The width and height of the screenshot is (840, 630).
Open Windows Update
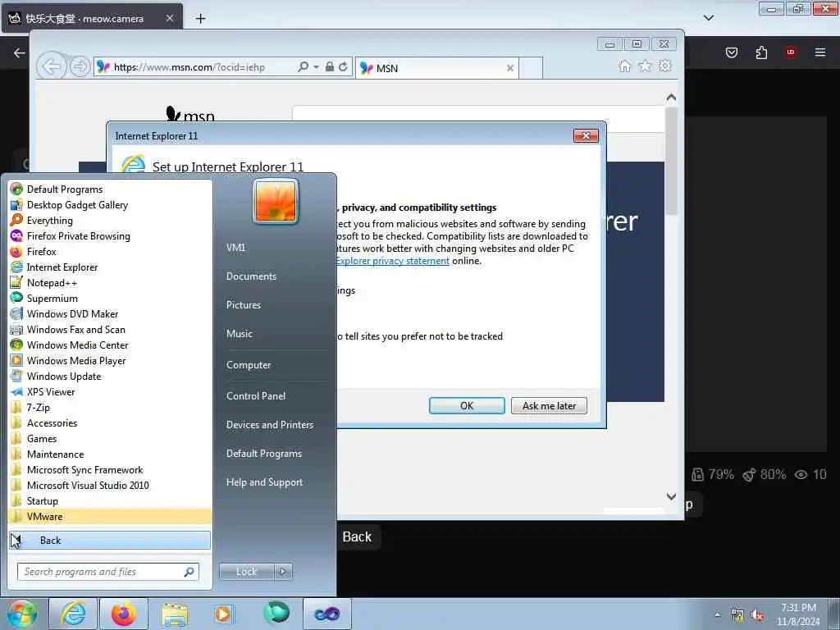(64, 376)
